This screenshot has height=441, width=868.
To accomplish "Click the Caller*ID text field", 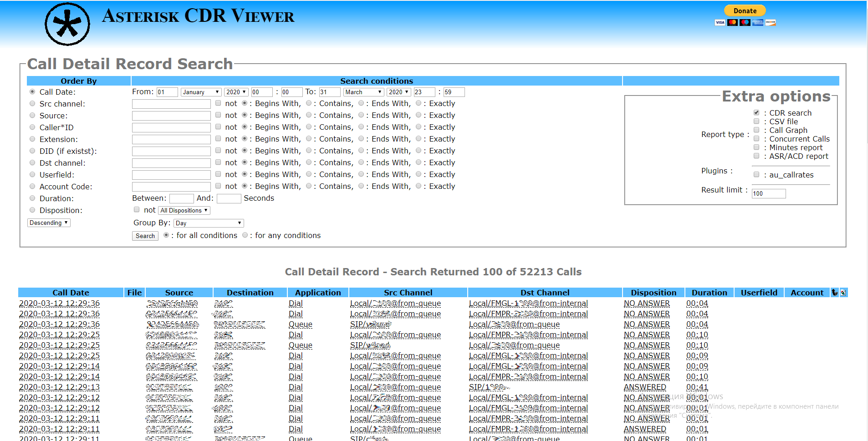I will [x=171, y=127].
